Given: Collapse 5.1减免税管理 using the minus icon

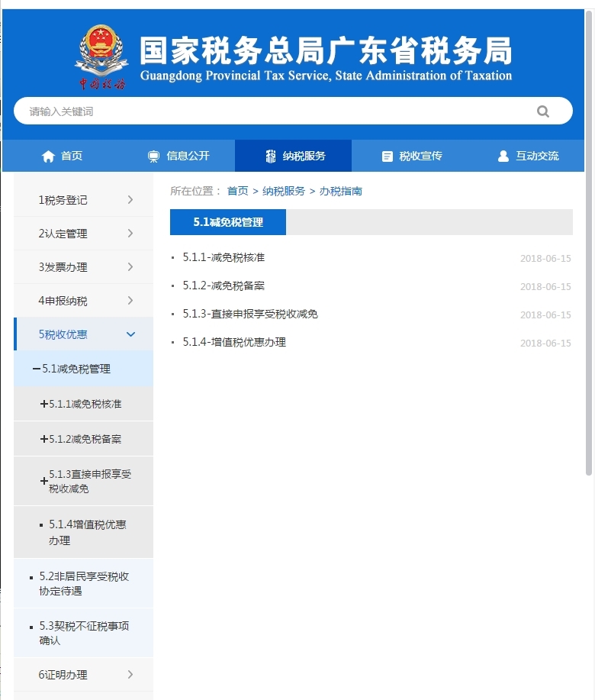Looking at the screenshot, I should 36,369.
